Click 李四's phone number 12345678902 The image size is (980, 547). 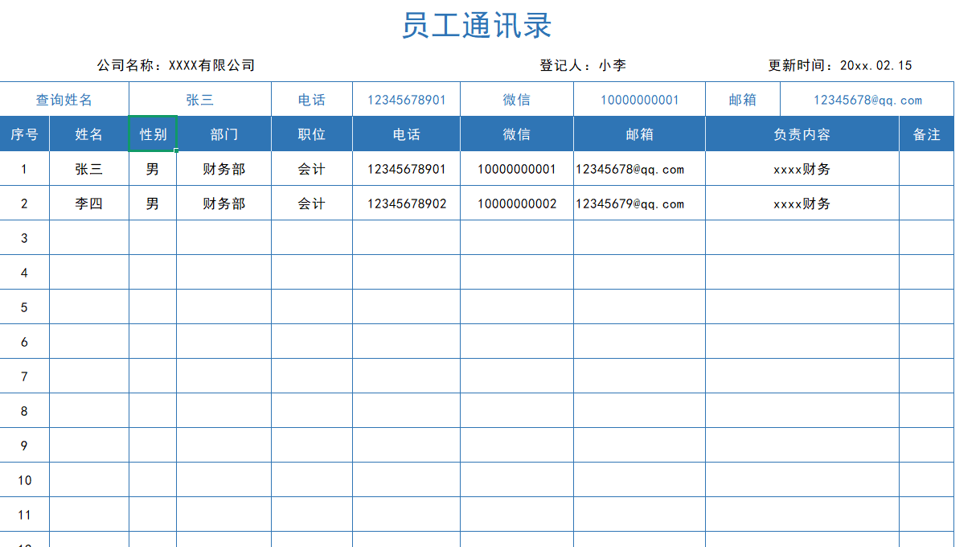(405, 204)
